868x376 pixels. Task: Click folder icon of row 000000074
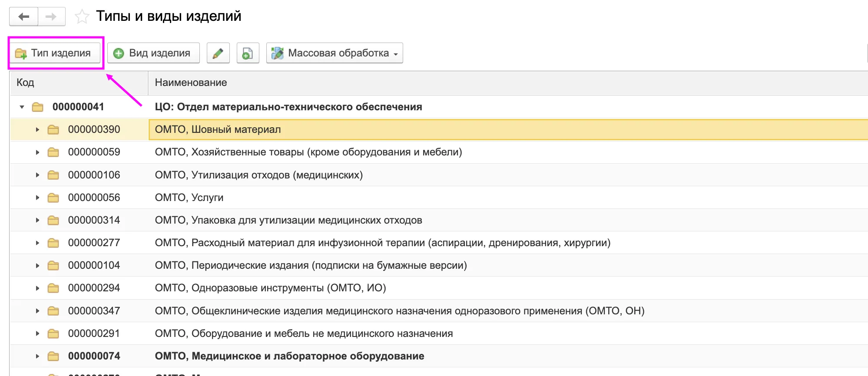[53, 356]
